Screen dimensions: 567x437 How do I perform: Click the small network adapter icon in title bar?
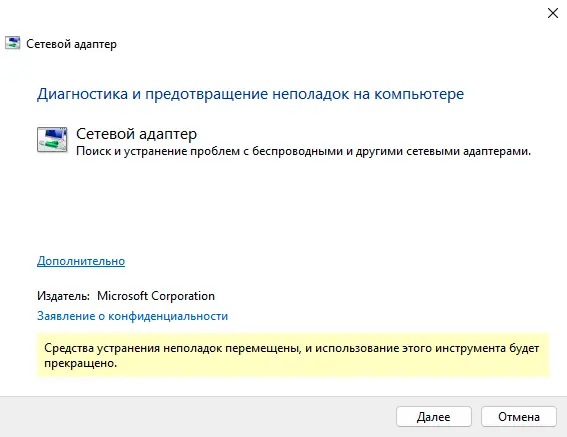(x=13, y=43)
